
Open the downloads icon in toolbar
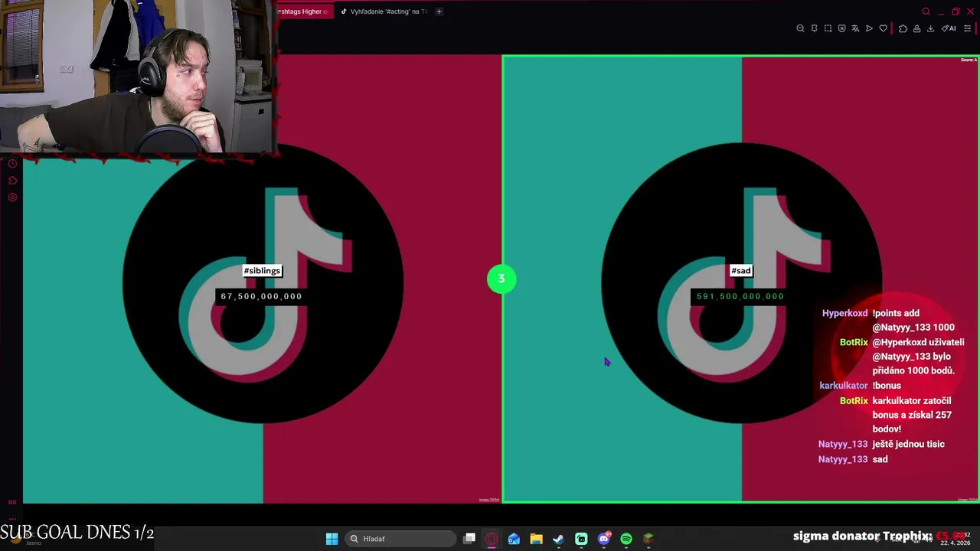pos(930,28)
